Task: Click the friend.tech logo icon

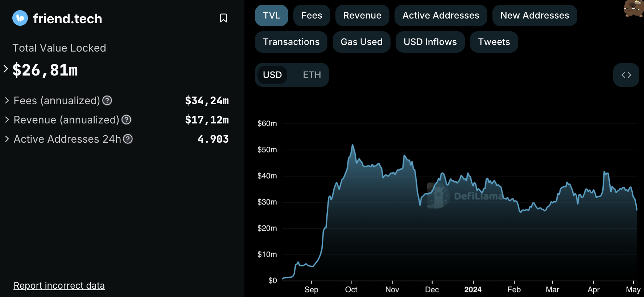Action: pos(20,18)
